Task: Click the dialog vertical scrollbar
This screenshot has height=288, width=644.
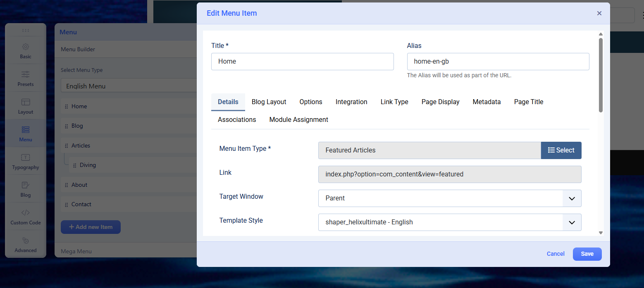Action: [601, 74]
